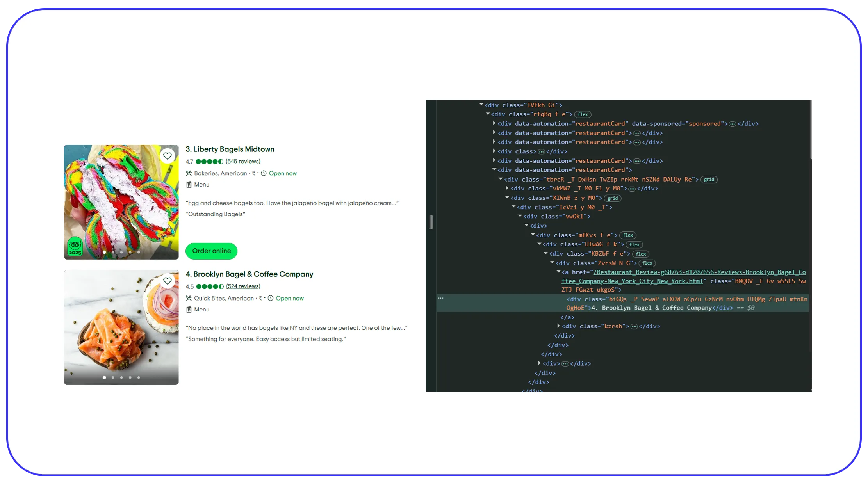Collapse the mfKvs flex div node
Screen dimensions: 868x484
point(533,235)
